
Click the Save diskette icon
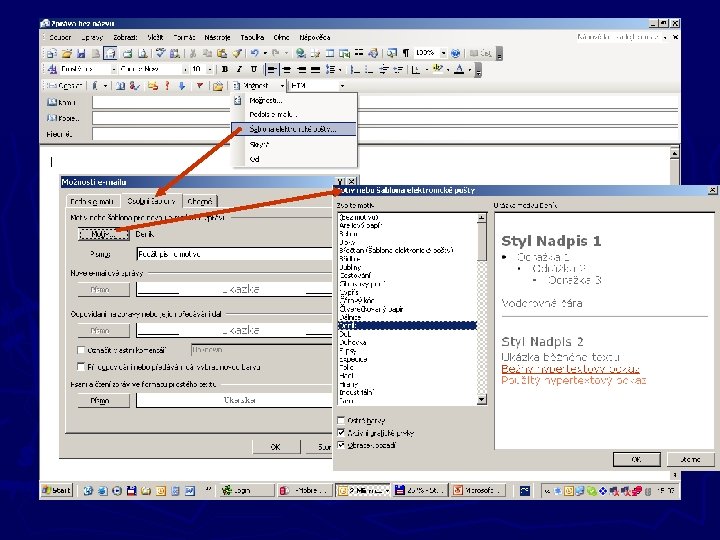click(81, 54)
